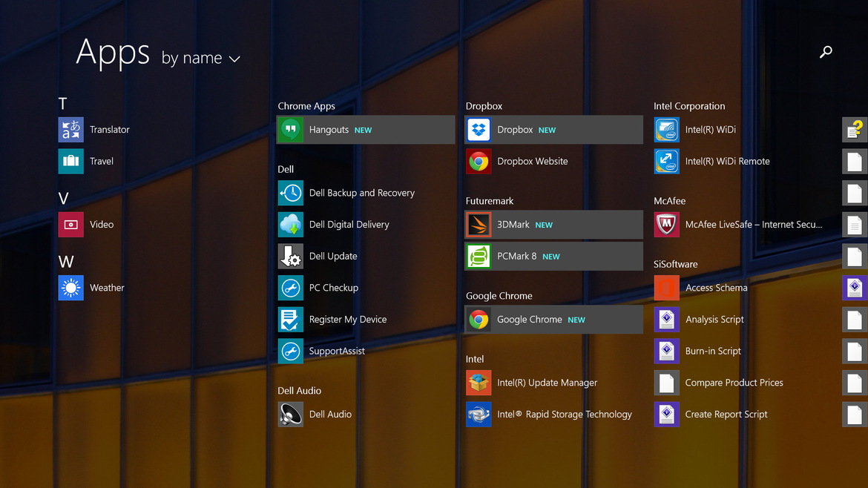Select the Chrome Apps group header
Screen dimensions: 868x488
point(306,106)
